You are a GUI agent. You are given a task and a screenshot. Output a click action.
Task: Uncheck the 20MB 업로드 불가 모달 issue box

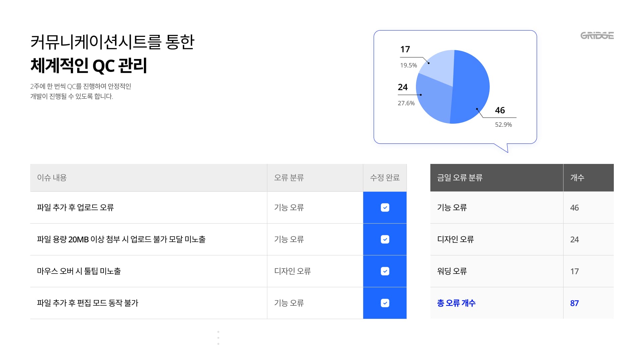(x=385, y=239)
